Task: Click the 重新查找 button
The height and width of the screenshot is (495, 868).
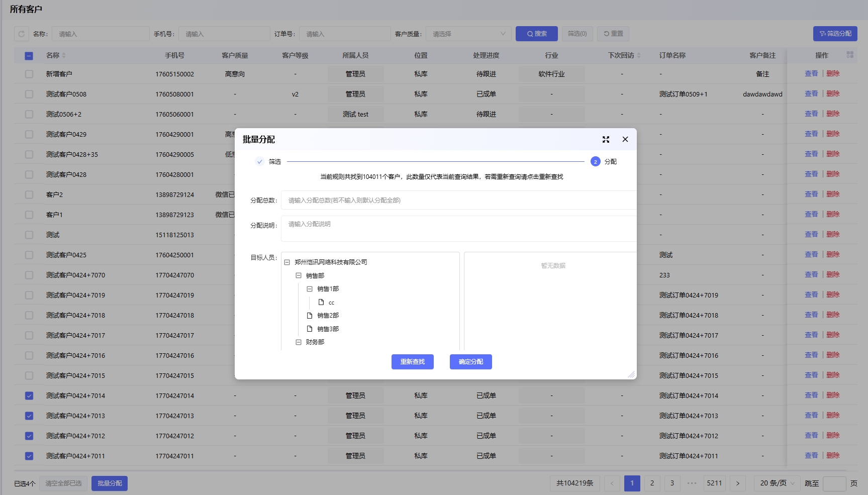Action: (412, 362)
